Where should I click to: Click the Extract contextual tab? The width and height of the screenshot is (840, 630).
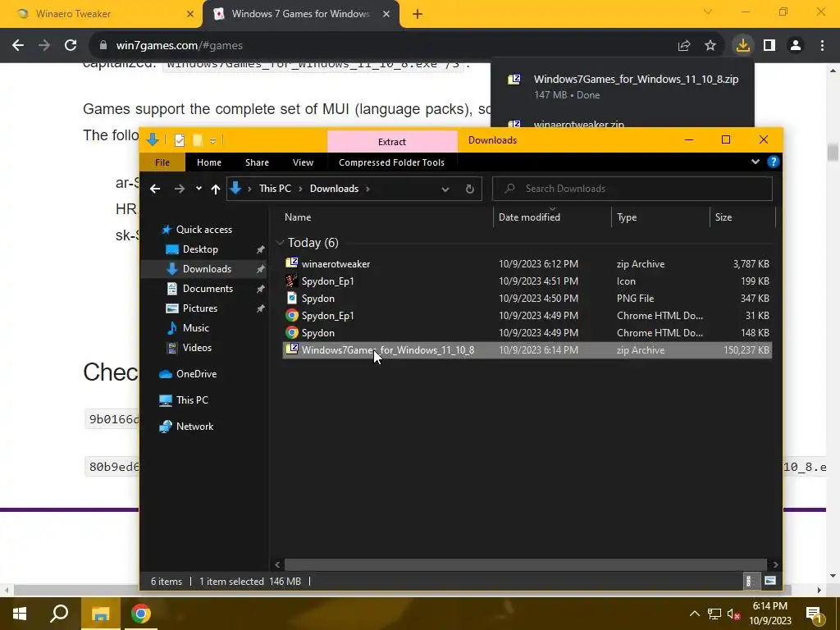point(392,141)
